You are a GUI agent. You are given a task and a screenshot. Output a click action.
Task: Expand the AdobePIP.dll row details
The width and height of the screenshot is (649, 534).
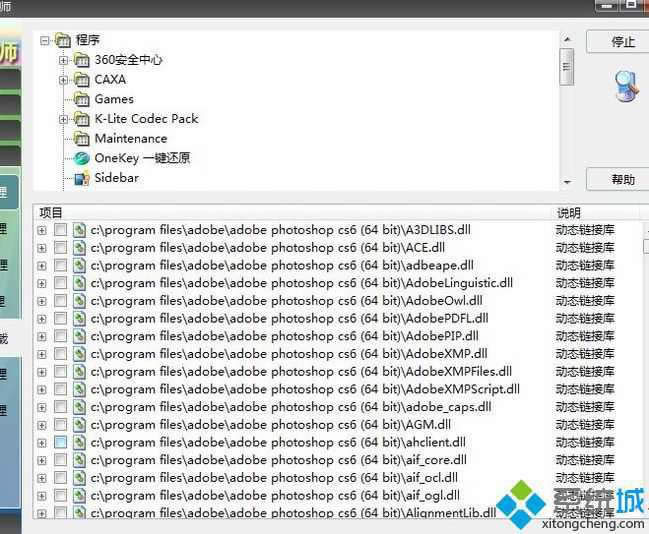click(42, 337)
